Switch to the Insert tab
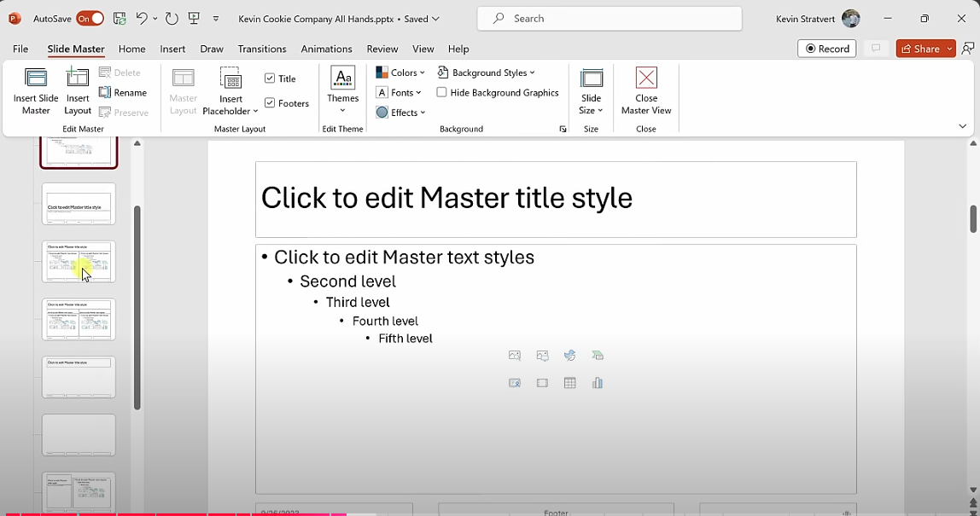 pyautogui.click(x=172, y=49)
